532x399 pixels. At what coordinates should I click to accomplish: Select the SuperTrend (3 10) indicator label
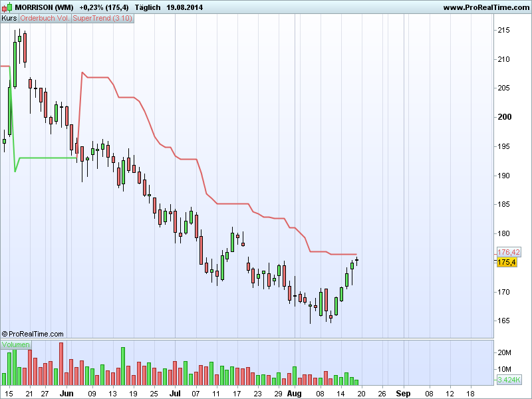[x=102, y=19]
